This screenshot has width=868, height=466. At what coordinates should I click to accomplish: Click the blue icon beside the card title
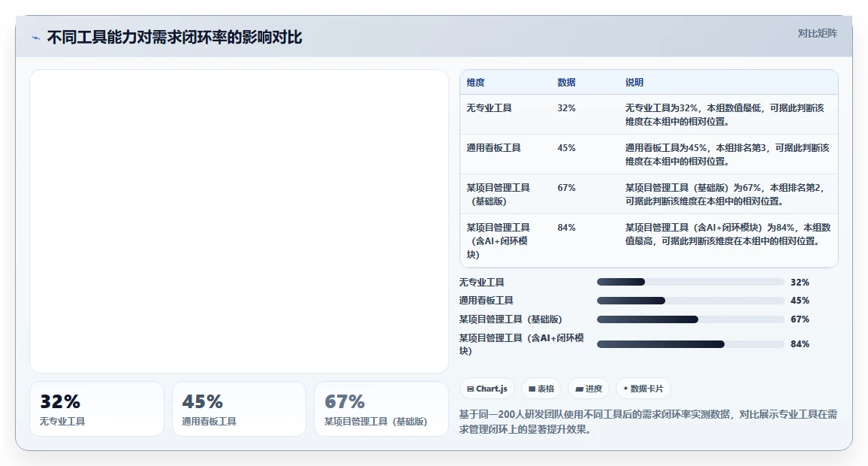(x=36, y=38)
